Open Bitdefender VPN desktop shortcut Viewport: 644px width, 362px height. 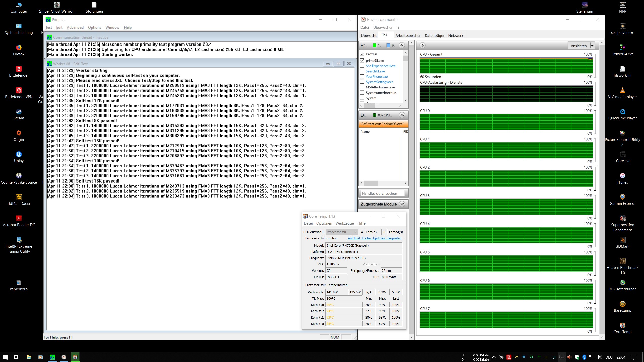pos(19,93)
